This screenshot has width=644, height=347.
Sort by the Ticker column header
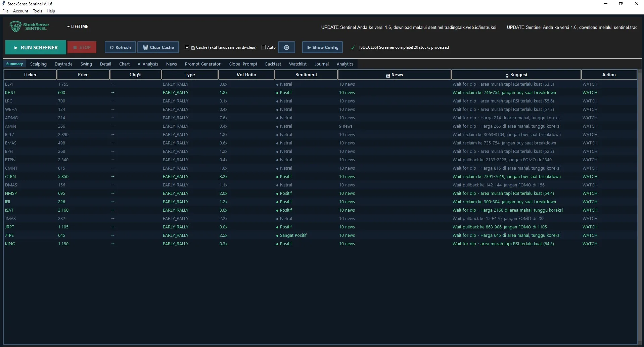click(30, 75)
